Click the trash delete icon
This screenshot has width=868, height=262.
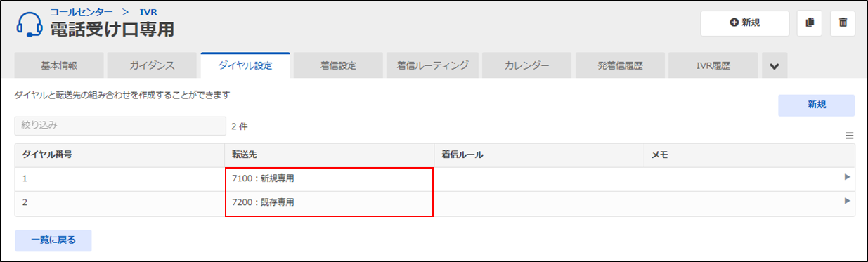[x=843, y=23]
